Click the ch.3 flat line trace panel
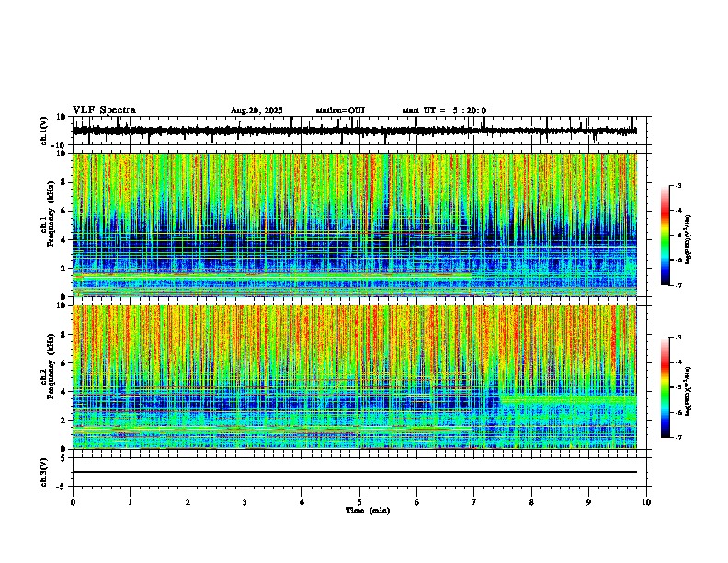Image resolution: width=728 pixels, height=563 pixels. pyautogui.click(x=359, y=472)
